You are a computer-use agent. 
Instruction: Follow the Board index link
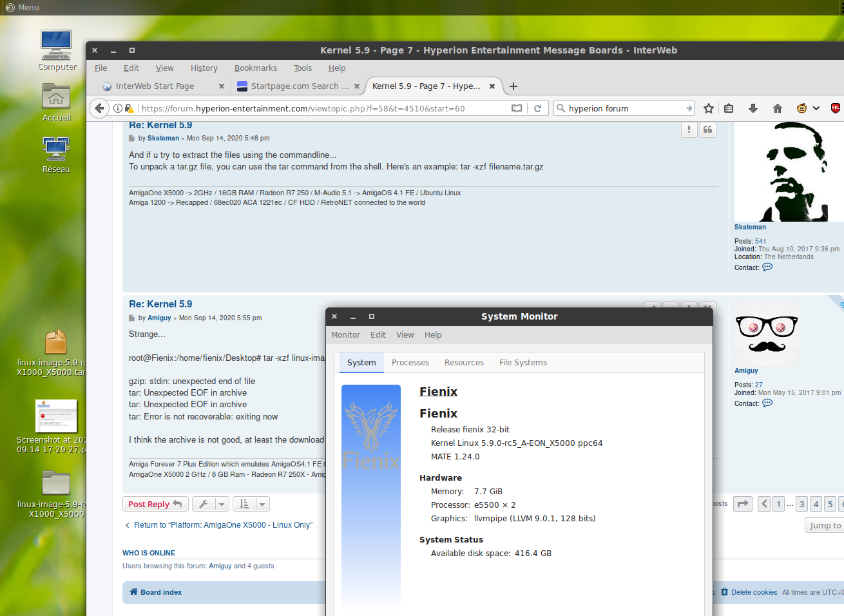pyautogui.click(x=160, y=592)
